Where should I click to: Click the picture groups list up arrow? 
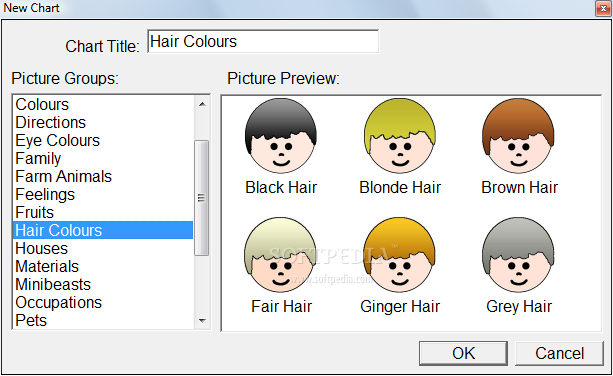[202, 104]
